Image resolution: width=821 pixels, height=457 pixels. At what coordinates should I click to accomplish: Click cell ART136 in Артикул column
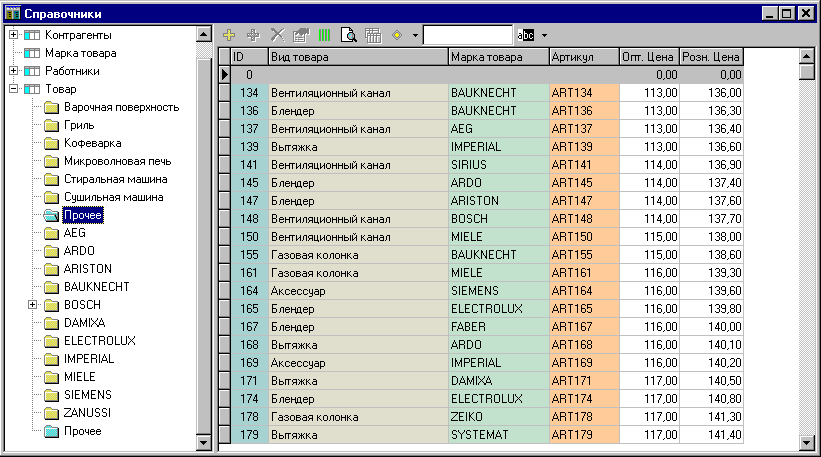click(x=584, y=111)
